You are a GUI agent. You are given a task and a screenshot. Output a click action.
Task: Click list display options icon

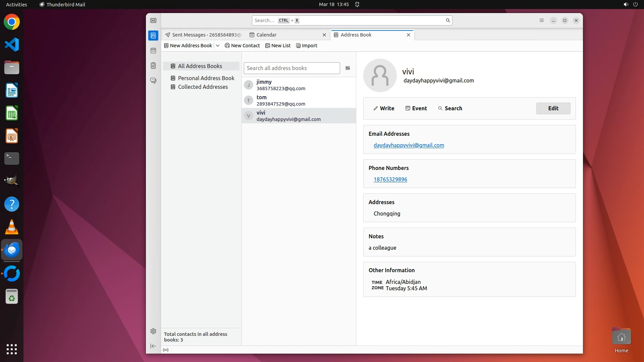click(348, 68)
